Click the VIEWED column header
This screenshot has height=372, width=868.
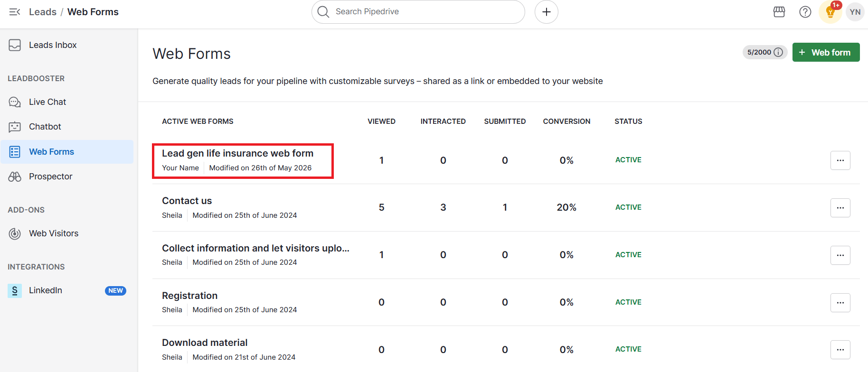381,121
